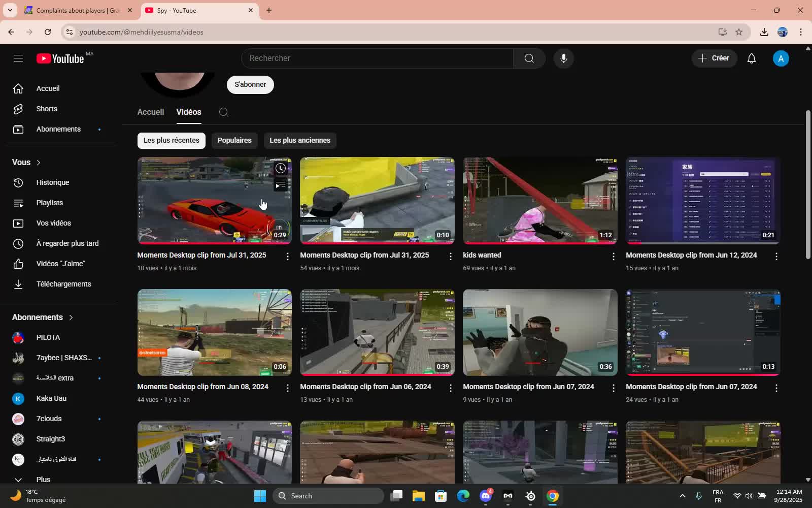Expand Plus under the subscriptions list
Viewport: 812px width, 508px height.
coord(43,479)
